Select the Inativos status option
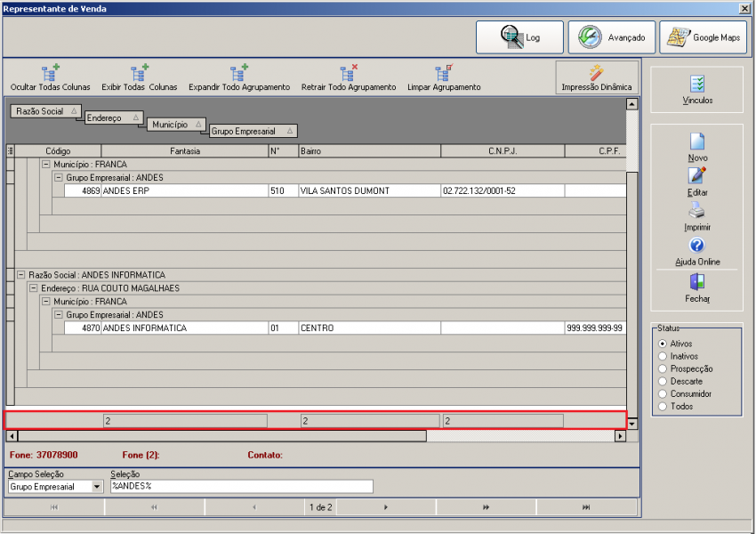The width and height of the screenshot is (756, 534). point(663,356)
